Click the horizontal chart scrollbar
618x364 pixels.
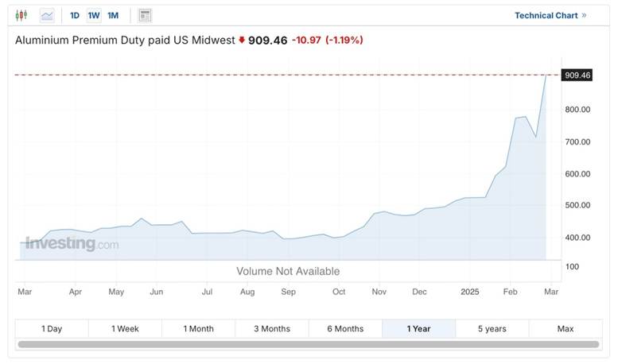(x=308, y=344)
